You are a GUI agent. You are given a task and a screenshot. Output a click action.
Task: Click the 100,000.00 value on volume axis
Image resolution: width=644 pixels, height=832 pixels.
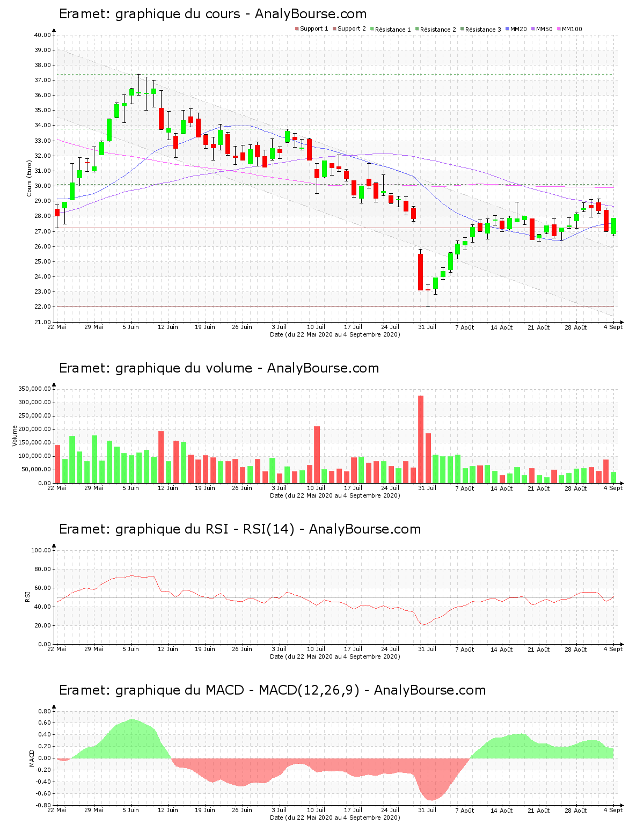click(x=34, y=456)
